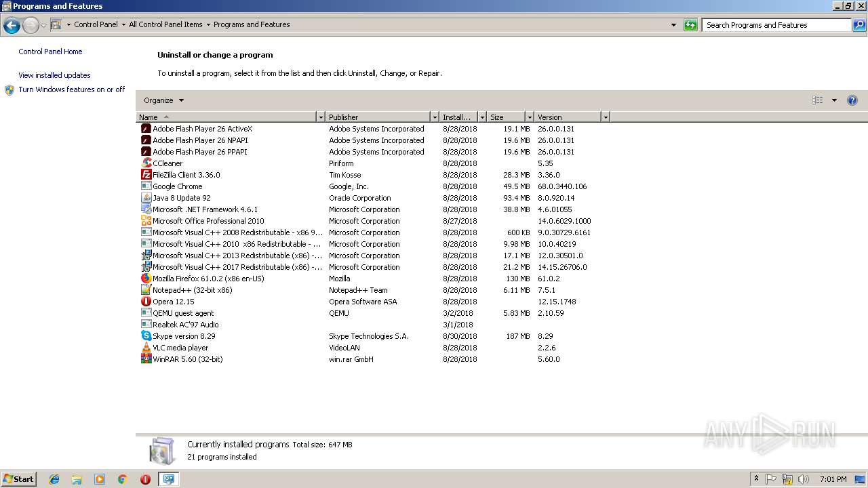
Task: Click the Piriform publisher cell
Action: click(x=341, y=163)
